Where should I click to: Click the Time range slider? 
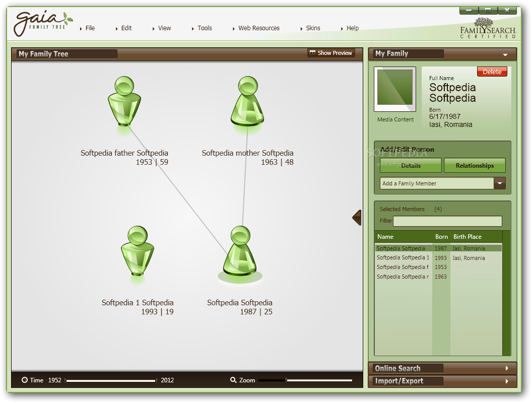[x=111, y=381]
